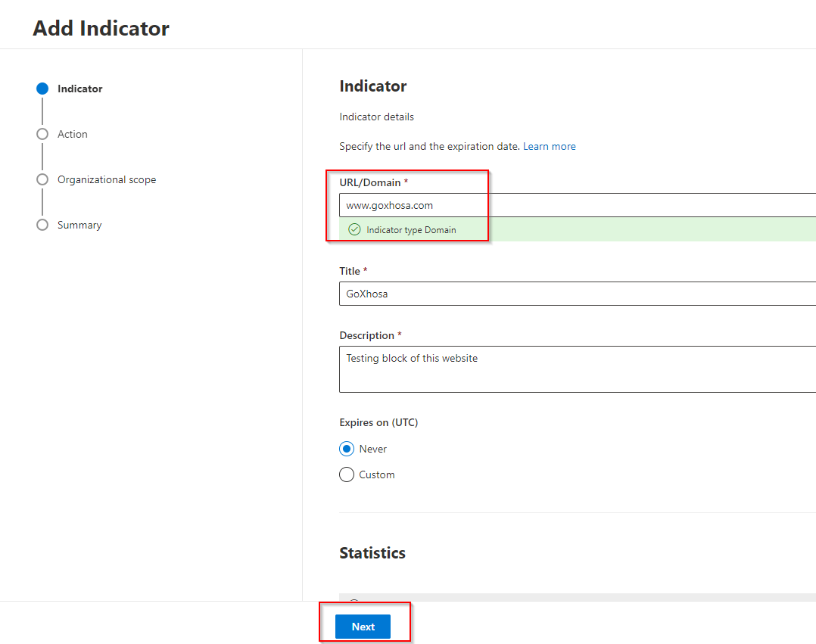Click the filled Indicator step circle

click(x=42, y=89)
